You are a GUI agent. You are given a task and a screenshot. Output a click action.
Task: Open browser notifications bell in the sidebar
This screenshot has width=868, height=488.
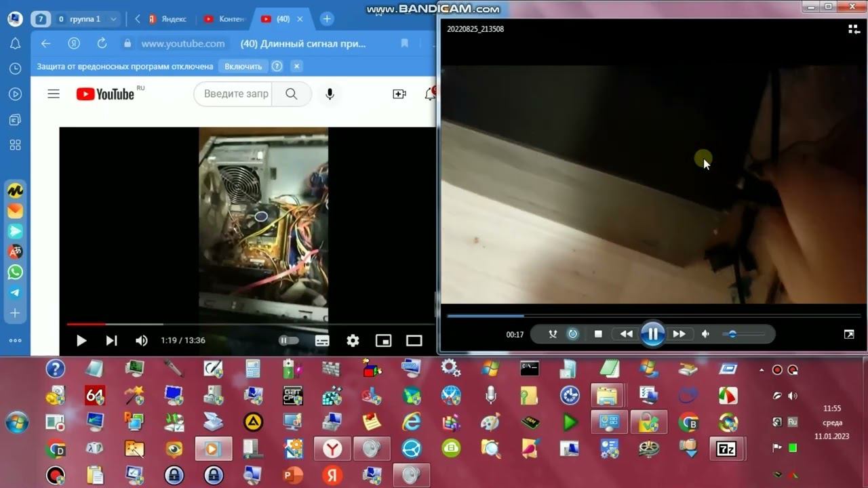(15, 44)
